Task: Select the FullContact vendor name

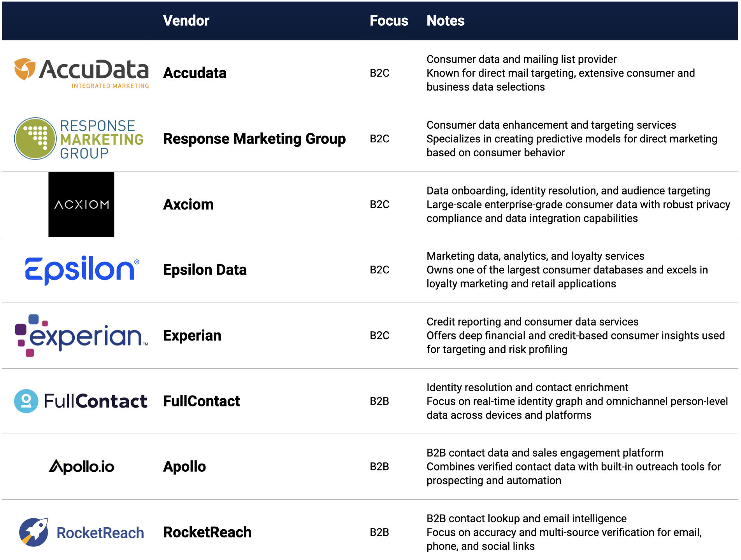Action: 202,401
